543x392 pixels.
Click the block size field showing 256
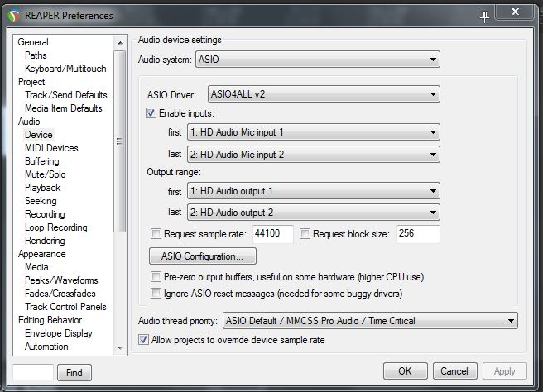418,234
